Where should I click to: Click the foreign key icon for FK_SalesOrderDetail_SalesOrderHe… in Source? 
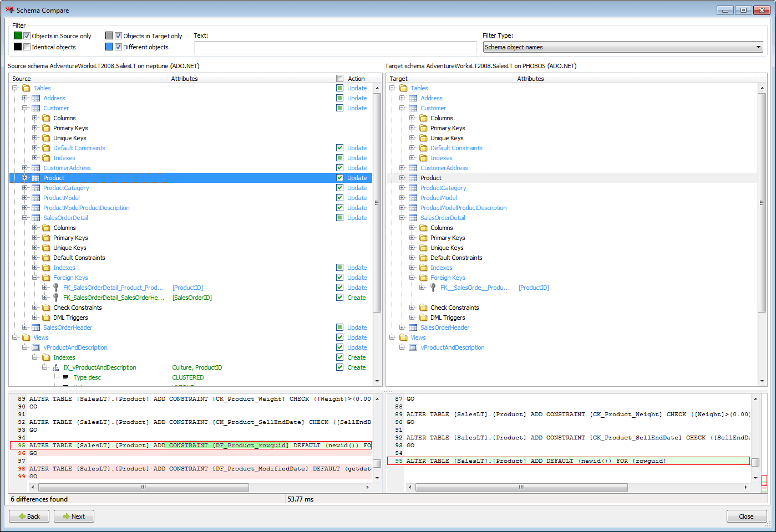[x=55, y=298]
